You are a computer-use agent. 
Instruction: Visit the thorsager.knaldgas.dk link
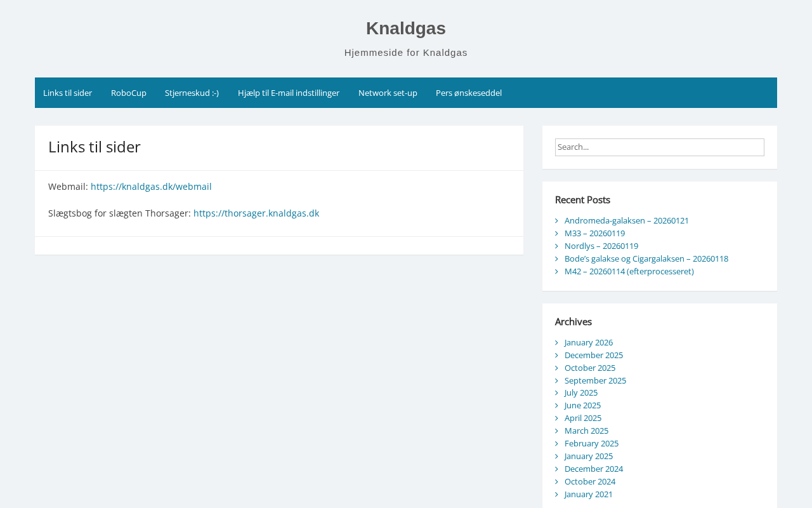pyautogui.click(x=256, y=213)
